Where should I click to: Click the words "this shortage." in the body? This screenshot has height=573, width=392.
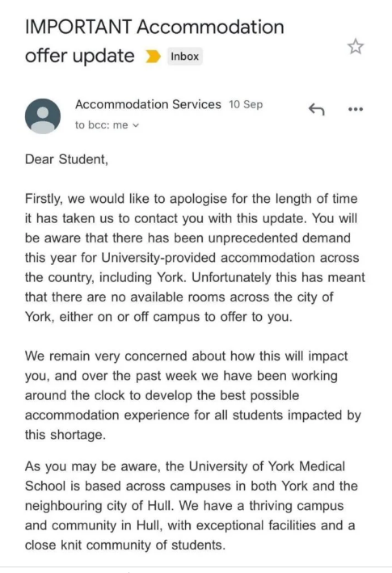[65, 435]
